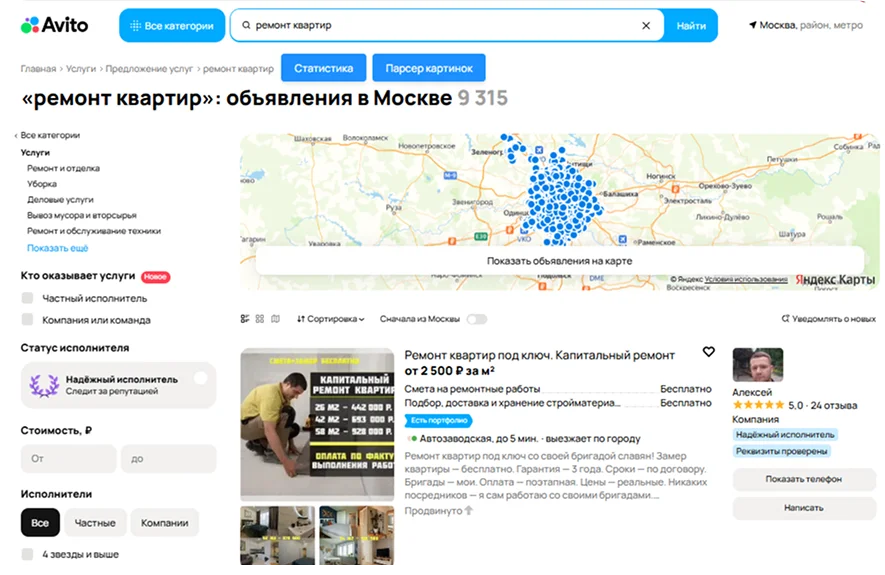Click the Продвинуто arrow icon
Screen dimensions: 885x575
click(x=468, y=511)
